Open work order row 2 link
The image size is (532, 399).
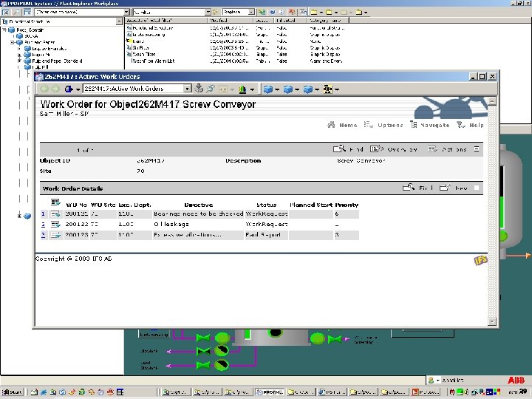pos(43,224)
